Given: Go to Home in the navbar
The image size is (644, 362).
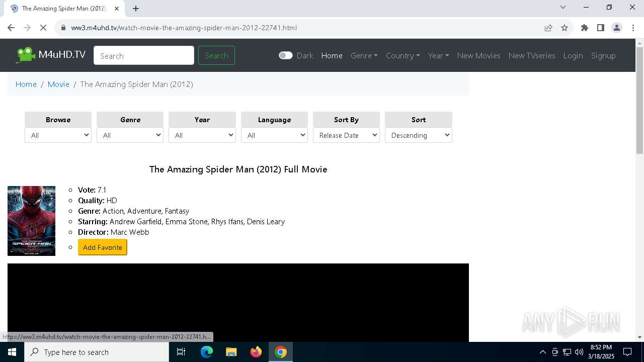Looking at the screenshot, I should [x=332, y=55].
